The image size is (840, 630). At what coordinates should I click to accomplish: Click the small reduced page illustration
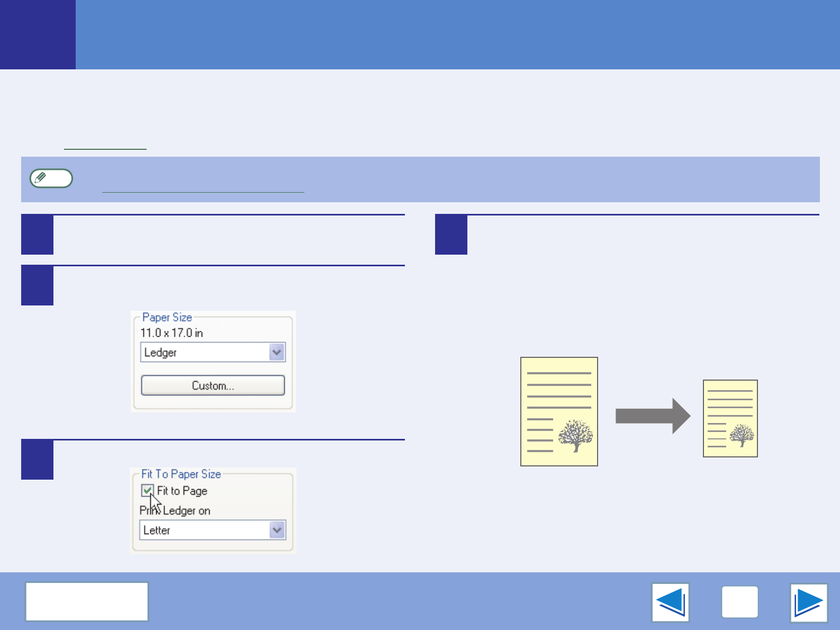click(x=730, y=418)
